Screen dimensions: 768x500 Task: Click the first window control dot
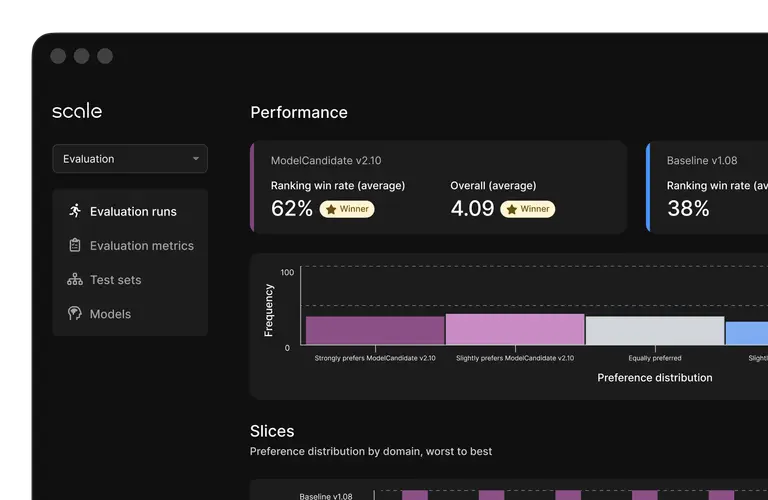(58, 56)
